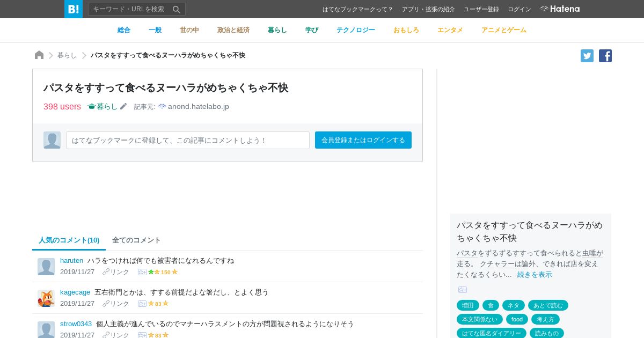Click the image icon in the sidebar summary
Viewport: 644px width, 338px height.
point(463,290)
